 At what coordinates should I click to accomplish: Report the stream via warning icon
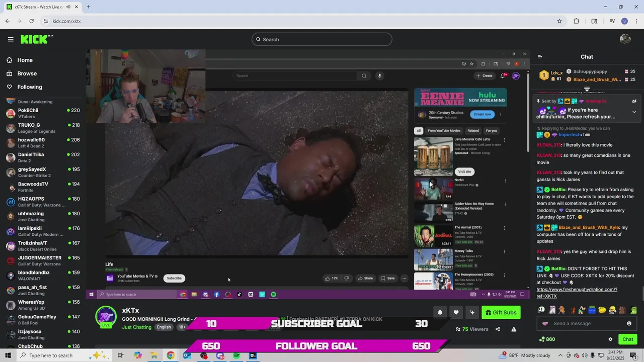514,329
